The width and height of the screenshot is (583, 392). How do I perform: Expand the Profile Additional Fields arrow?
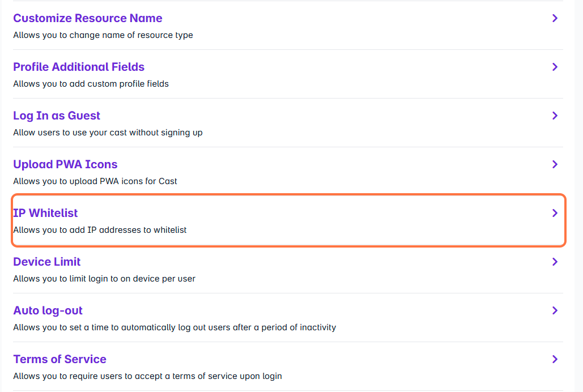pyautogui.click(x=555, y=67)
